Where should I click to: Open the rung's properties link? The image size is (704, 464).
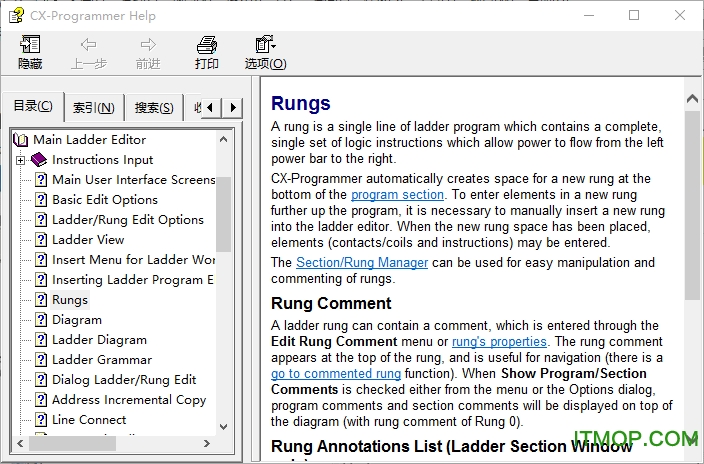click(499, 342)
